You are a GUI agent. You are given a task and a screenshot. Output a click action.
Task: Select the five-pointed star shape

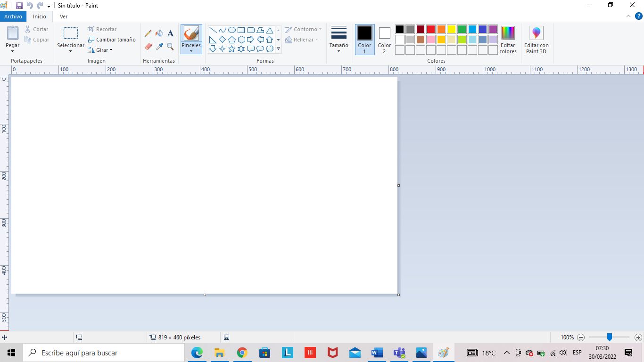click(231, 48)
